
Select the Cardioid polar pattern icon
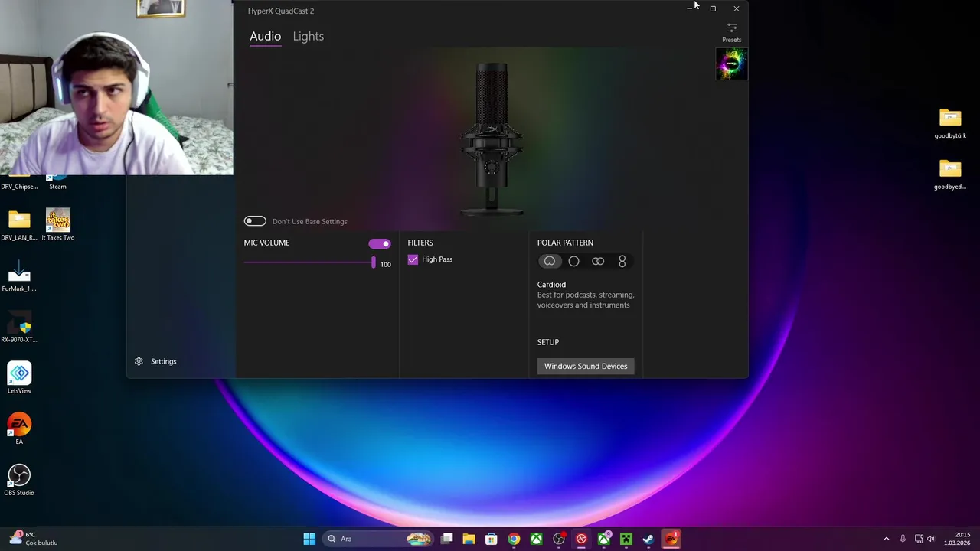click(549, 261)
